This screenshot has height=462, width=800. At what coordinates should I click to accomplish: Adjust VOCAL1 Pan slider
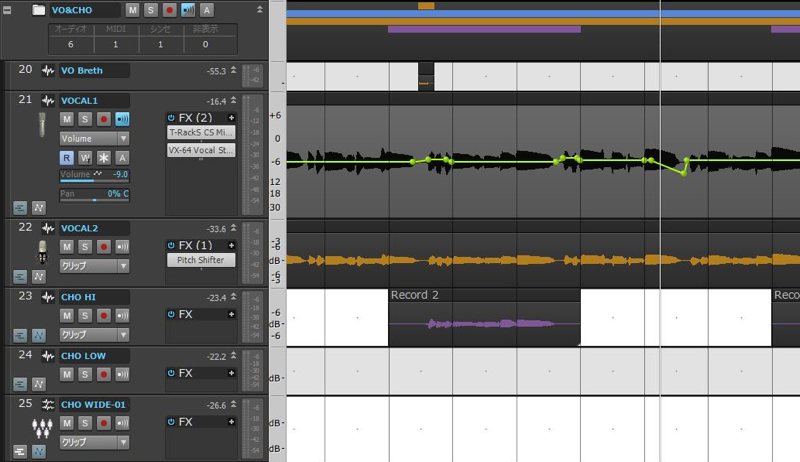94,195
